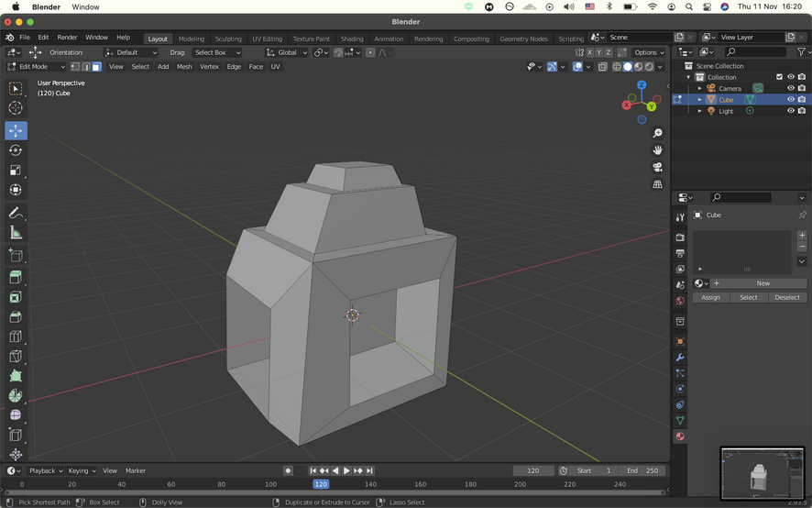Click the frame 120 playhead marker
This screenshot has height=508, width=812.
click(x=321, y=484)
